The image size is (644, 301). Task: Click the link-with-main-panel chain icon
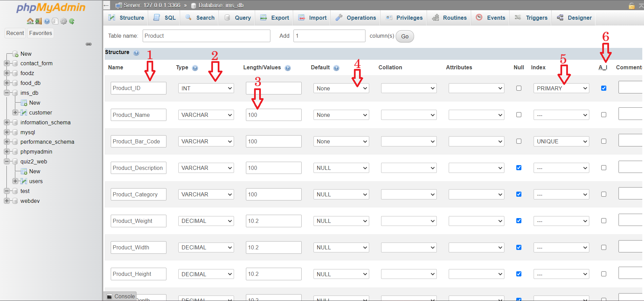point(89,44)
